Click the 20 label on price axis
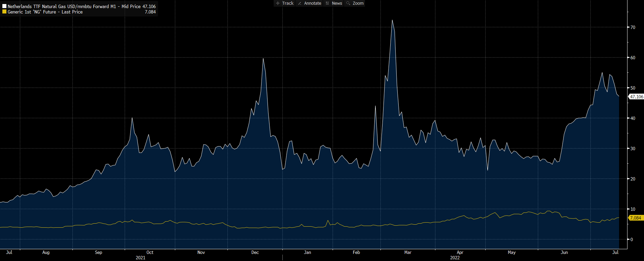This screenshot has height=261, width=644. (x=633, y=179)
